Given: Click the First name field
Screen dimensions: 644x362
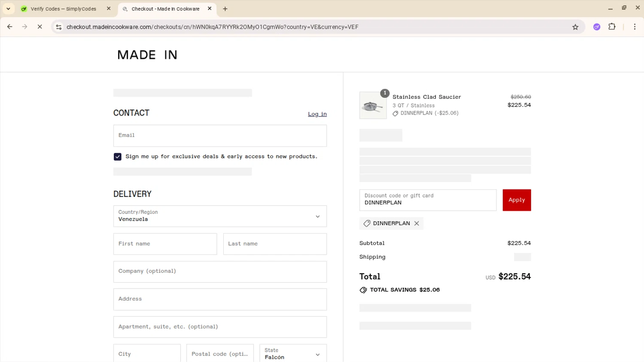Looking at the screenshot, I should (x=165, y=244).
